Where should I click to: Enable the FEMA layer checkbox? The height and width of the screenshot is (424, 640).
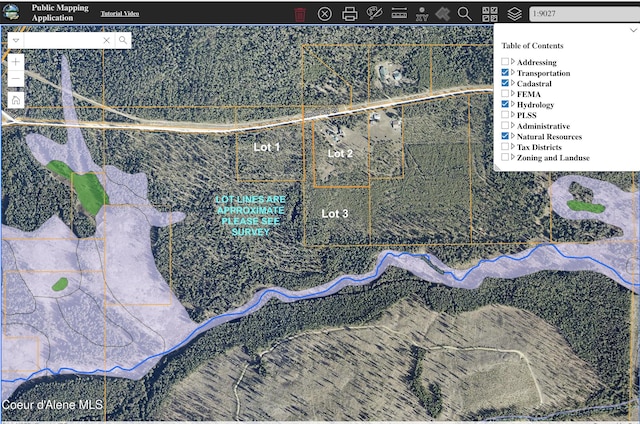[x=505, y=93]
